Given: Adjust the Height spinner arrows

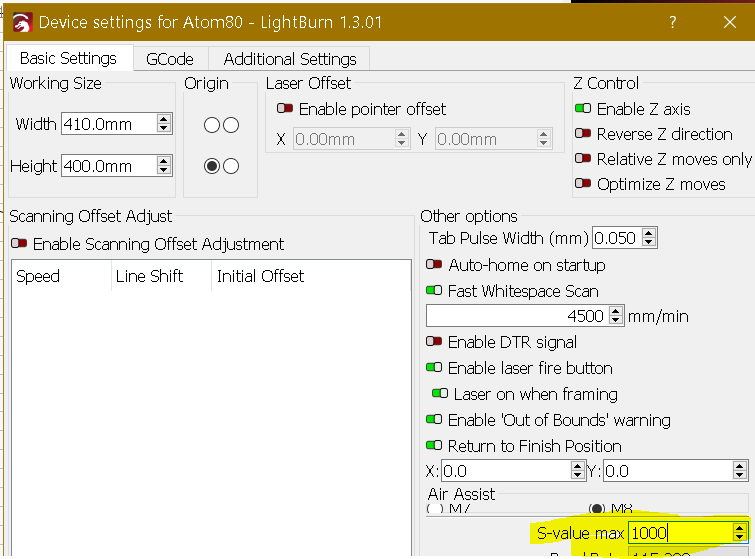Looking at the screenshot, I should point(164,166).
